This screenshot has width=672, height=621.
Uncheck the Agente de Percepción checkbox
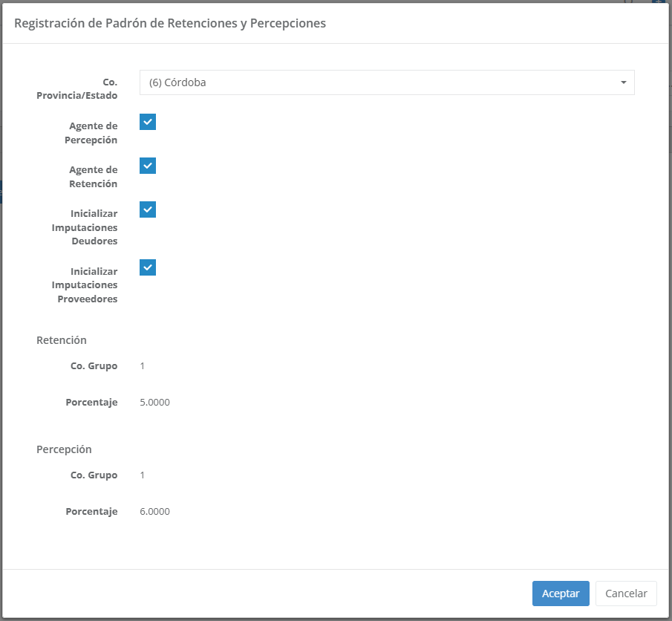pyautogui.click(x=148, y=123)
